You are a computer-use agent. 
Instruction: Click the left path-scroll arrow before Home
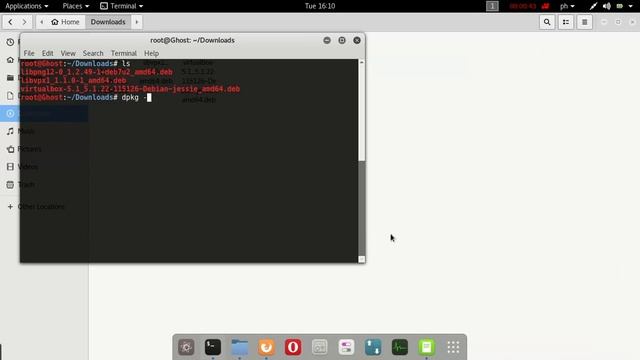click(x=42, y=22)
